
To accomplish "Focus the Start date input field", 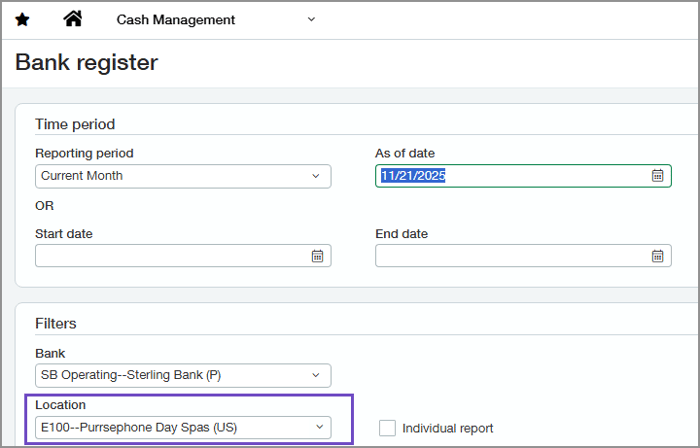I will click(x=170, y=256).
